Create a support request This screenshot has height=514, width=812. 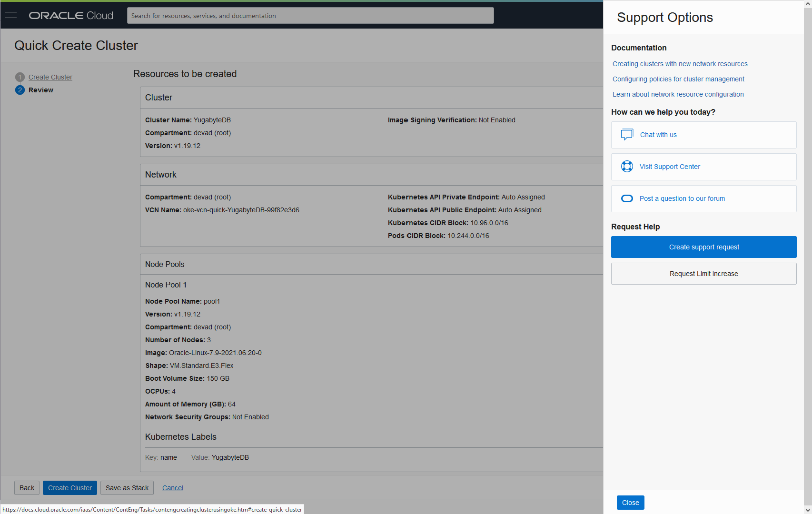coord(703,247)
